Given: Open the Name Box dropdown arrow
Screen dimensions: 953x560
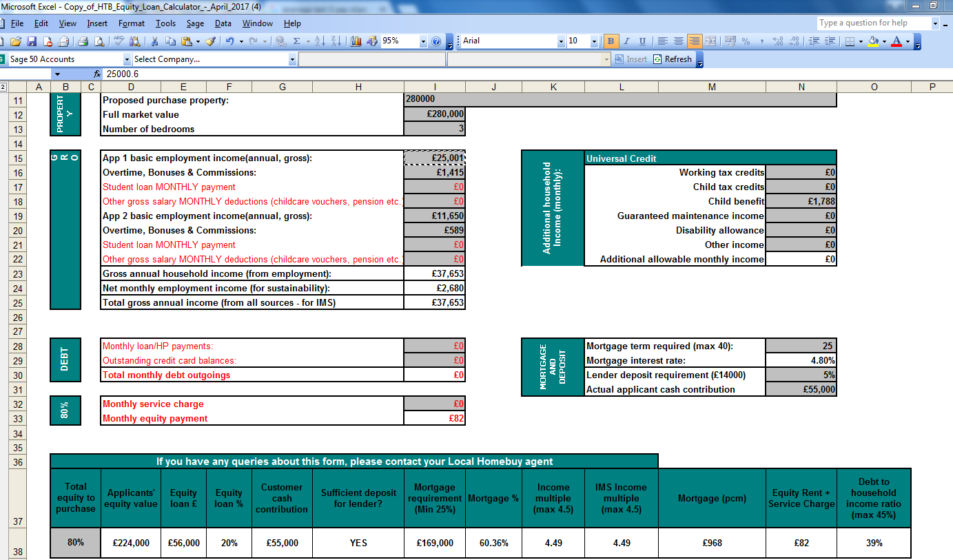Looking at the screenshot, I should [x=57, y=74].
